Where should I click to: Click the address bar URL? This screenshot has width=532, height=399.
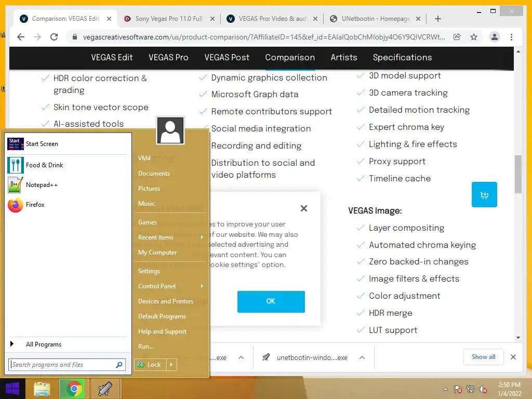263,37
